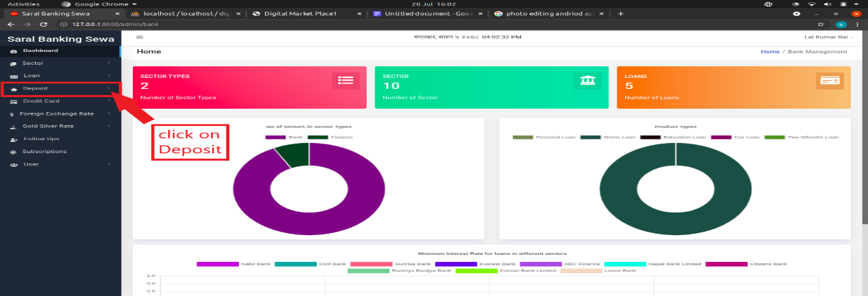
Task: Click the Credit Card icon in sidebar
Action: [13, 101]
